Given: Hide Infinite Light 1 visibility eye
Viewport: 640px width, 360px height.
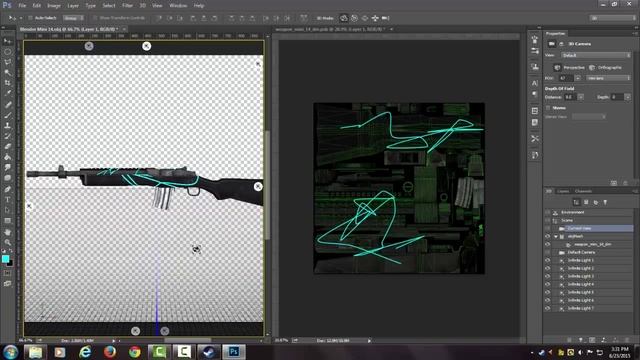Looking at the screenshot, I should click(547, 260).
